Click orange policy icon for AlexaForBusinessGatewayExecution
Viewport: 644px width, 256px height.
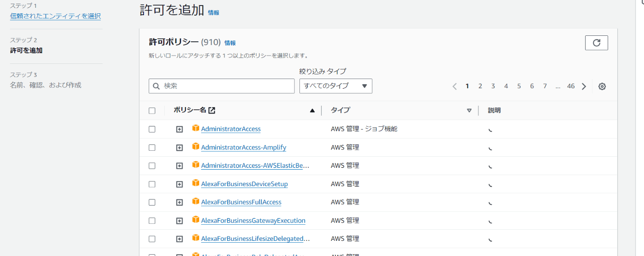coord(196,220)
